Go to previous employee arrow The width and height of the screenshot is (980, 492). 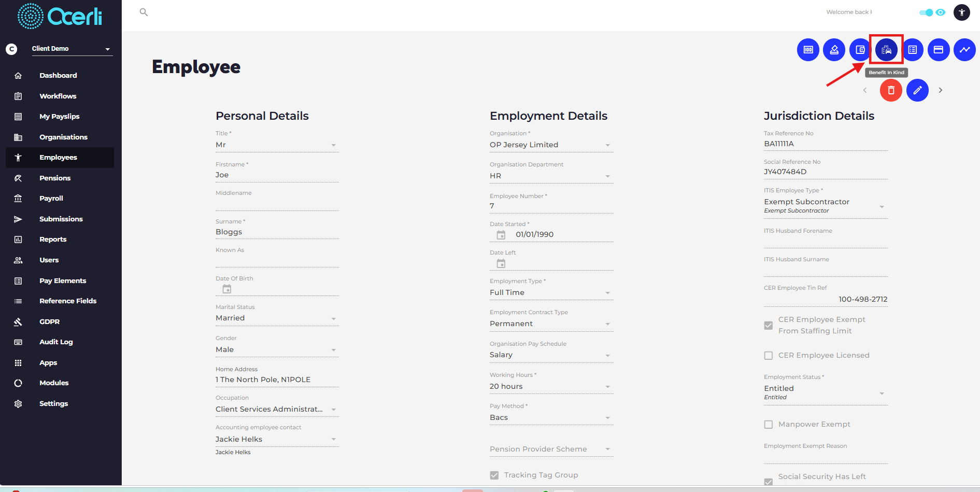click(x=864, y=90)
